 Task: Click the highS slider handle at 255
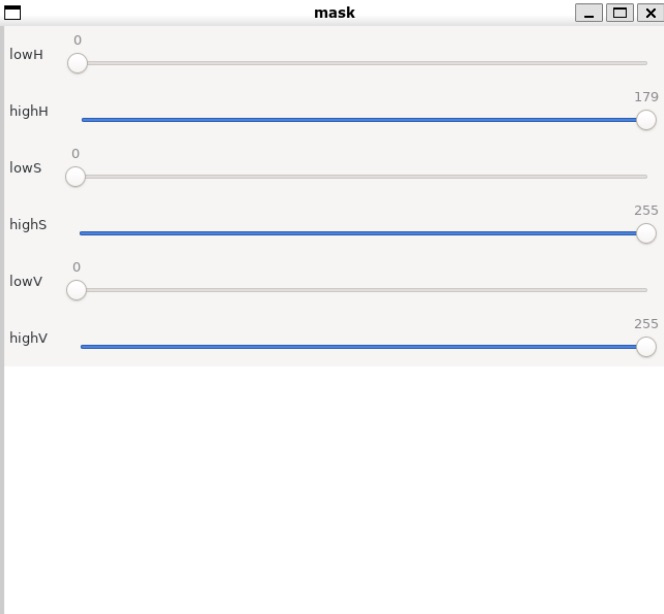[646, 233]
